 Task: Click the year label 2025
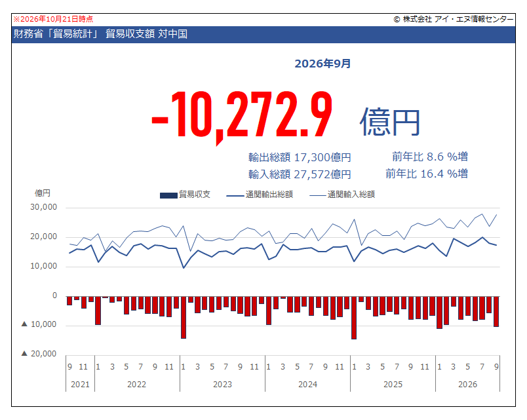point(393,385)
